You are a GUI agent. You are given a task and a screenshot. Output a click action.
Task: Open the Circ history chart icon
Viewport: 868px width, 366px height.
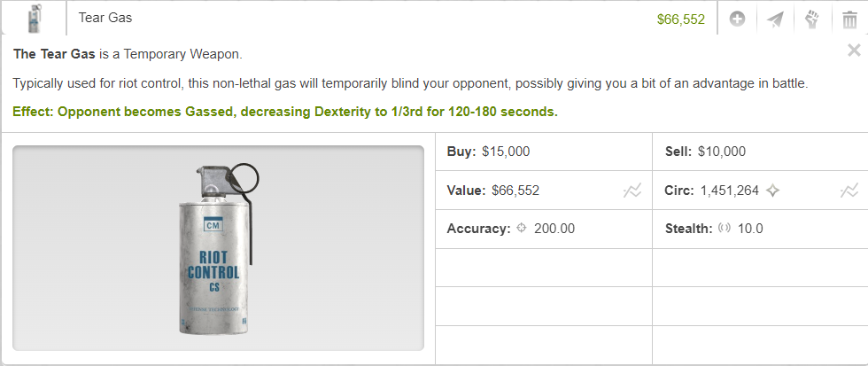(x=849, y=191)
